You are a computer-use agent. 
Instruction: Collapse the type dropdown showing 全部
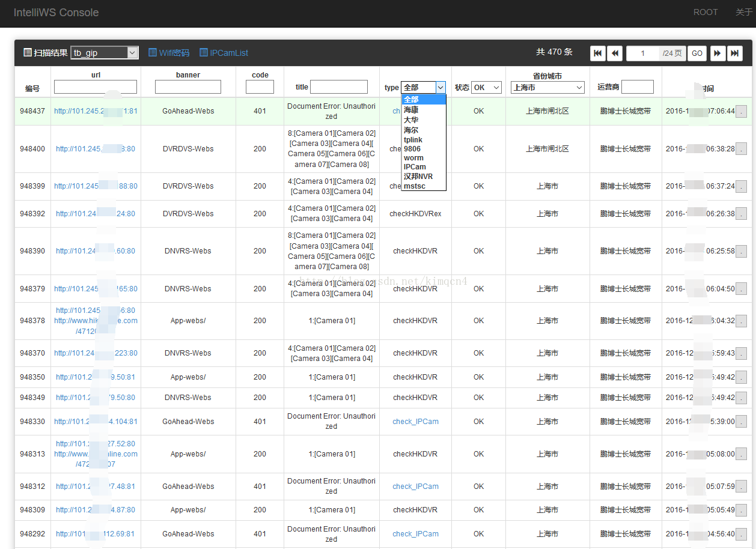[x=424, y=87]
